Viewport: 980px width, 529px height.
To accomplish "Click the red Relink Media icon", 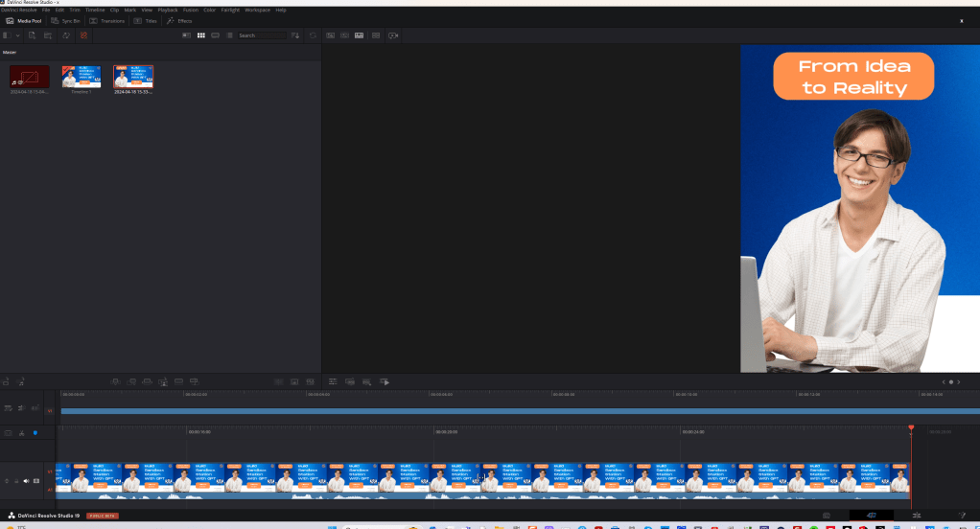I will pos(83,35).
